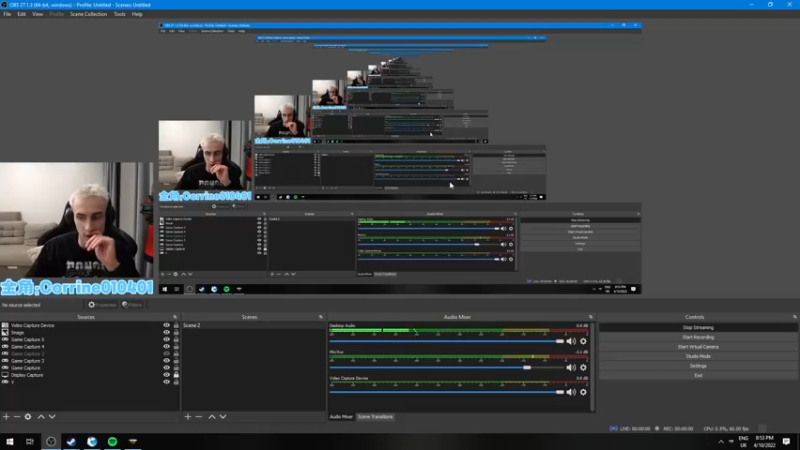Adjust the Mic/Aux volume slider

click(x=446, y=367)
